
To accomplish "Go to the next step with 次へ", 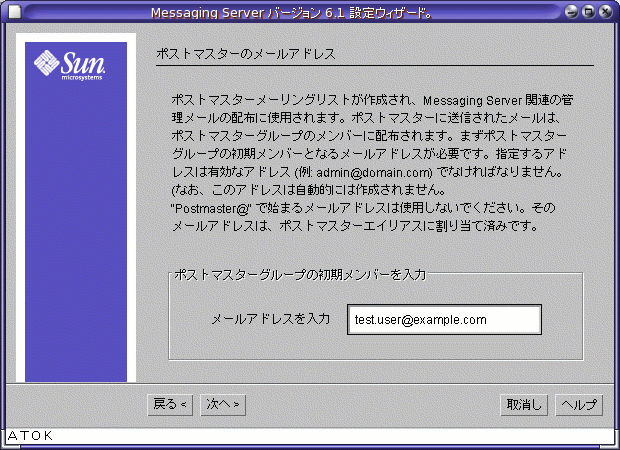I will (223, 405).
